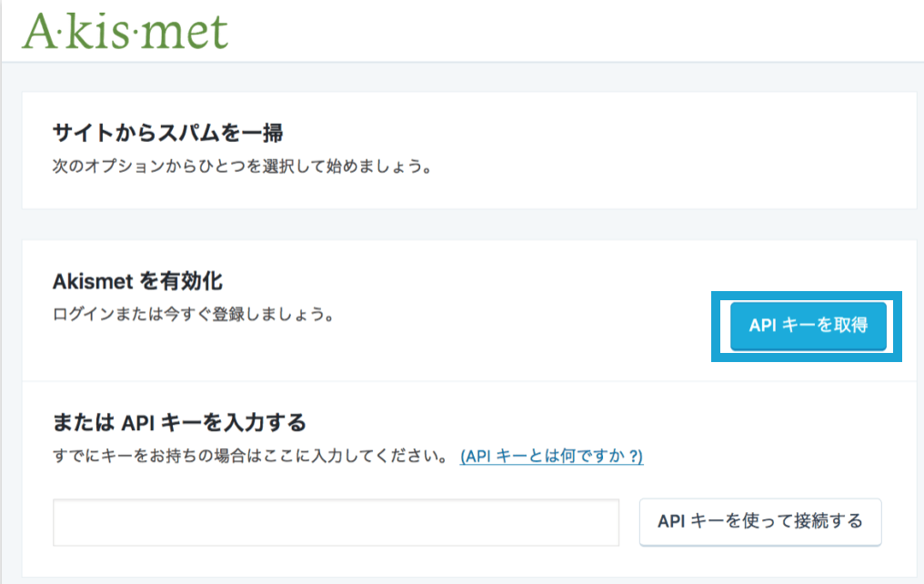Click the word API in the API キーを取得 button
924x584 pixels.
click(762, 326)
